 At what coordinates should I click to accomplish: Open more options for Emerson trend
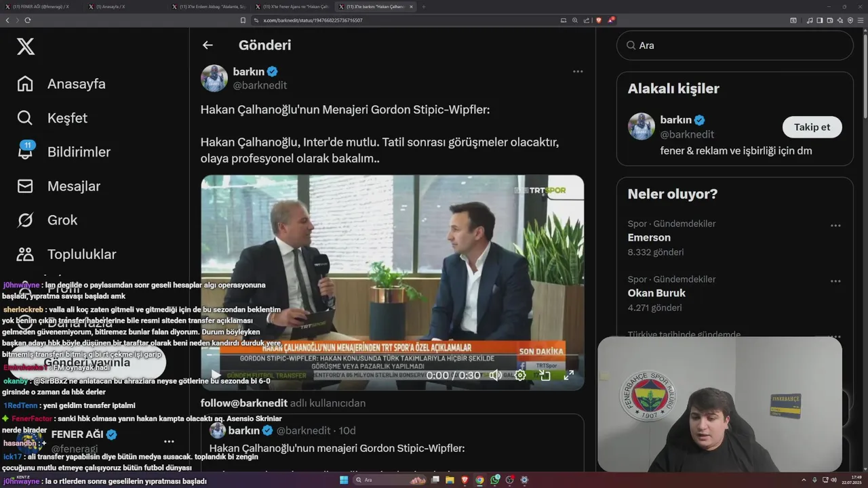pos(835,226)
